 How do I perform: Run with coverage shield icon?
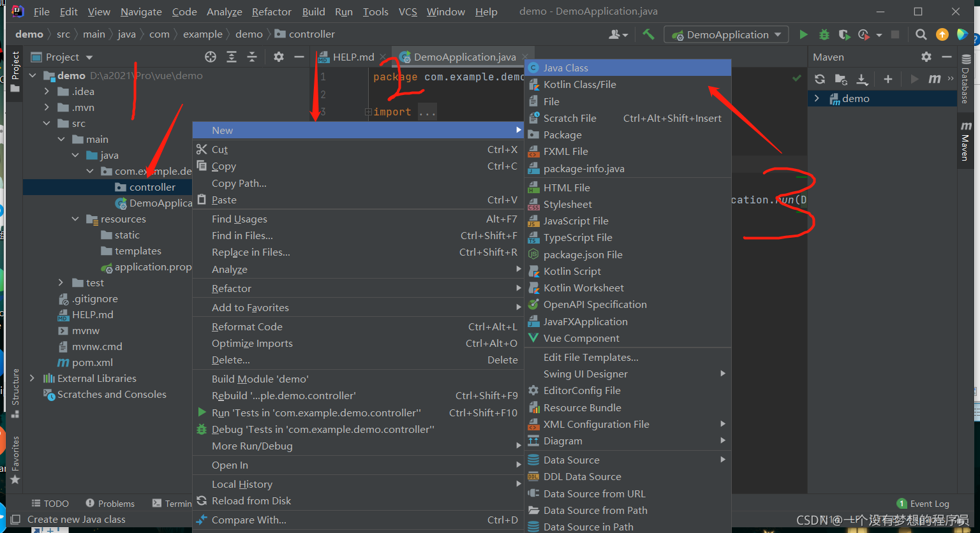pos(844,34)
